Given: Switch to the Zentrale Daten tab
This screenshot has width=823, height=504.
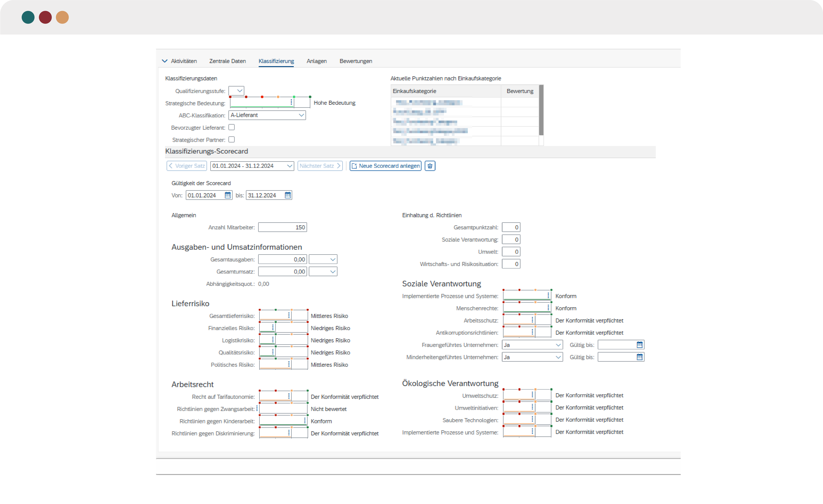Looking at the screenshot, I should point(228,61).
